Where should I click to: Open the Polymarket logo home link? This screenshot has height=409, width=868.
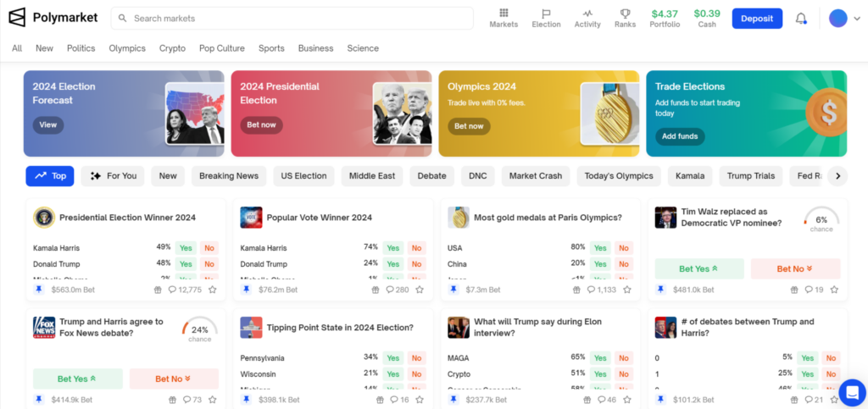[x=53, y=18]
